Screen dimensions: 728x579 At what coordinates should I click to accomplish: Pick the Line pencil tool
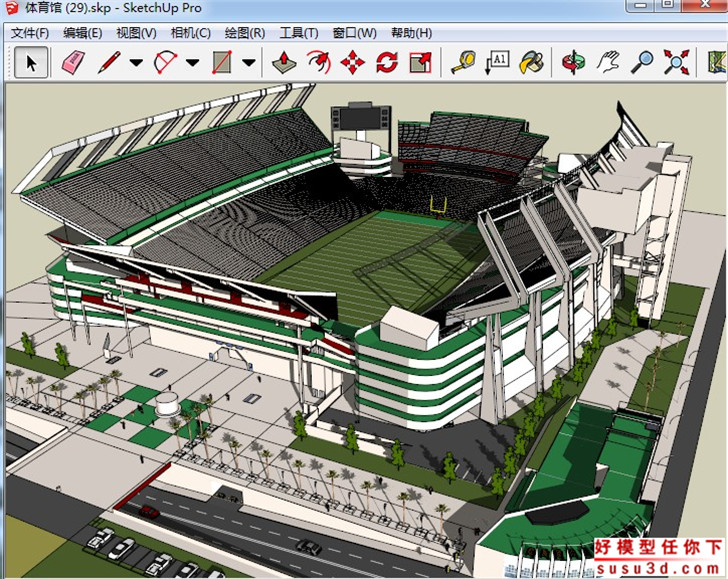[x=109, y=62]
